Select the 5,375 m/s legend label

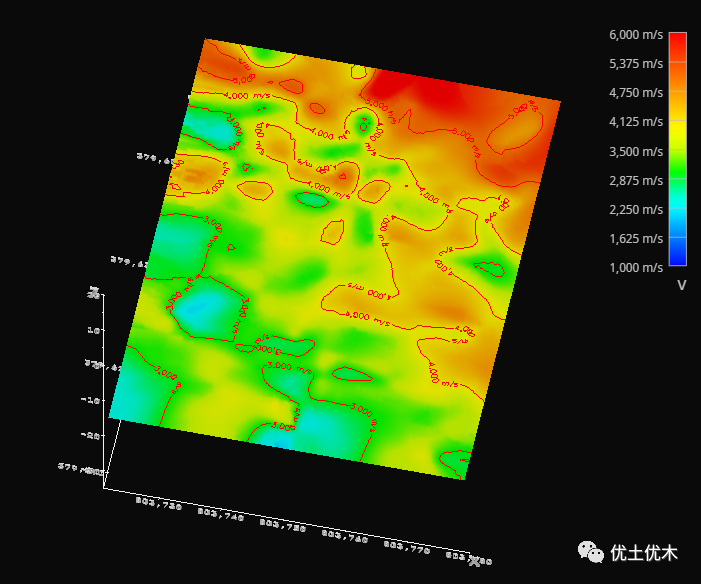point(636,64)
